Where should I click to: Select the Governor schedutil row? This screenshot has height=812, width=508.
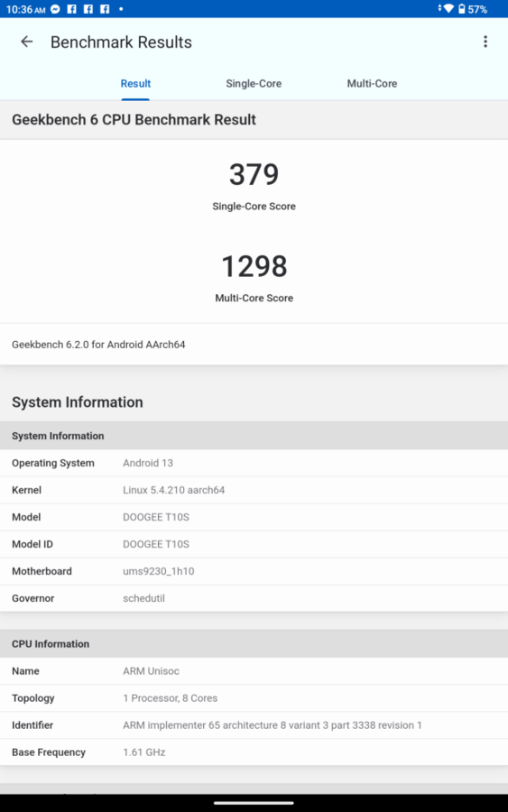pyautogui.click(x=254, y=598)
